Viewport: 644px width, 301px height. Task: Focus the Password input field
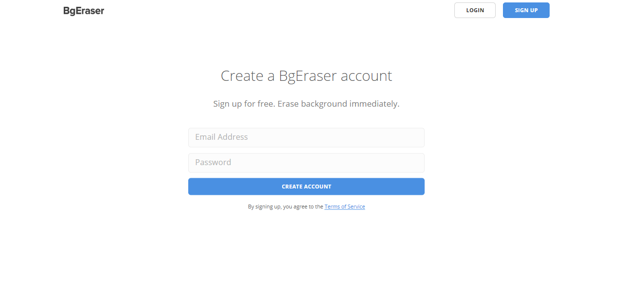pos(306,163)
